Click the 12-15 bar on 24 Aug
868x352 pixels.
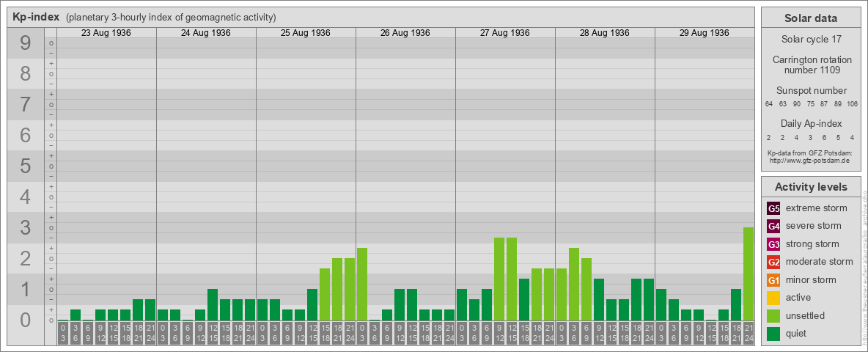(213, 304)
